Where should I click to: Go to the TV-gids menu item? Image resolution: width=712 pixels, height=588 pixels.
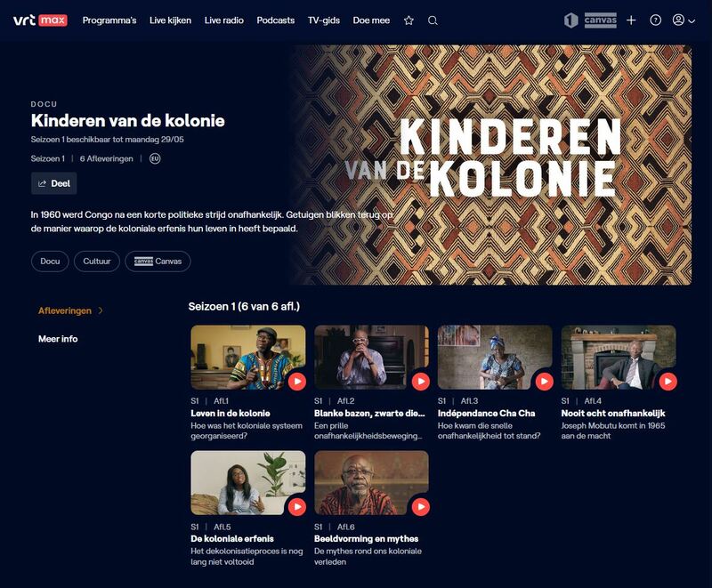324,20
